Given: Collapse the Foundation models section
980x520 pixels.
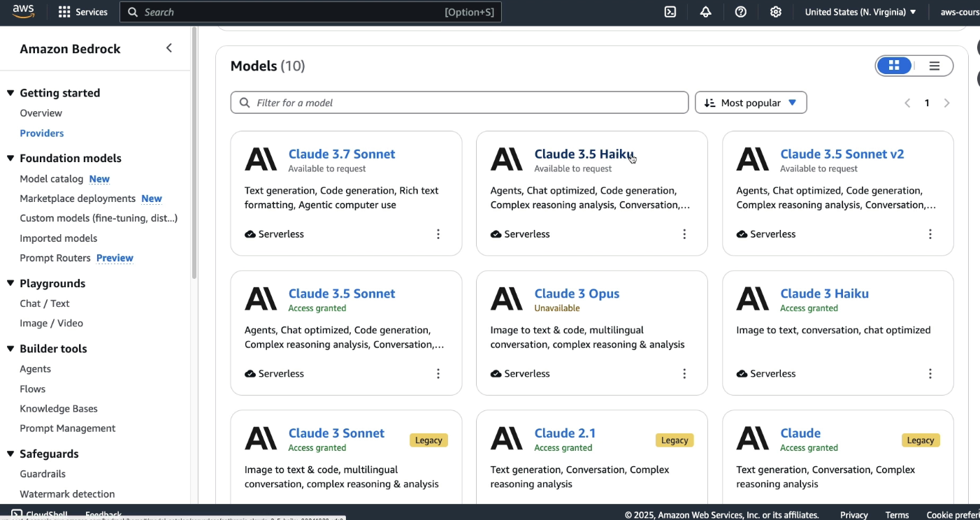Looking at the screenshot, I should point(10,158).
